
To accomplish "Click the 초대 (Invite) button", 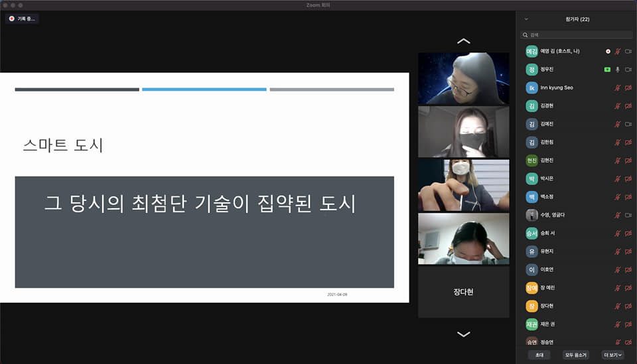I will coord(539,355).
